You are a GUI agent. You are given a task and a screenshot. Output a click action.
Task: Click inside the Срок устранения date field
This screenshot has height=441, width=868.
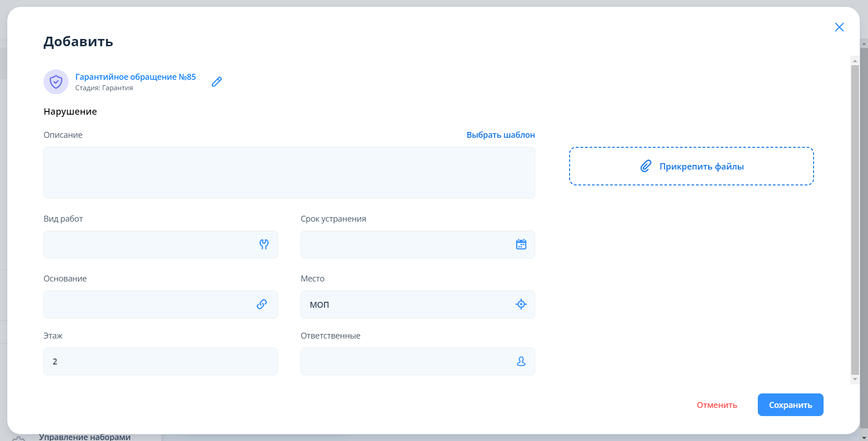[x=406, y=245]
